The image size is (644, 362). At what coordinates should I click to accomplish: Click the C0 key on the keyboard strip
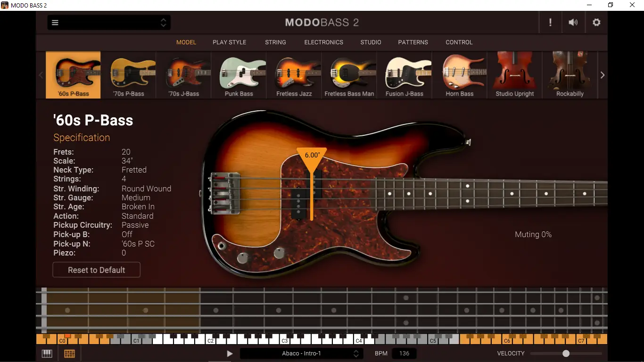[x=62, y=339]
